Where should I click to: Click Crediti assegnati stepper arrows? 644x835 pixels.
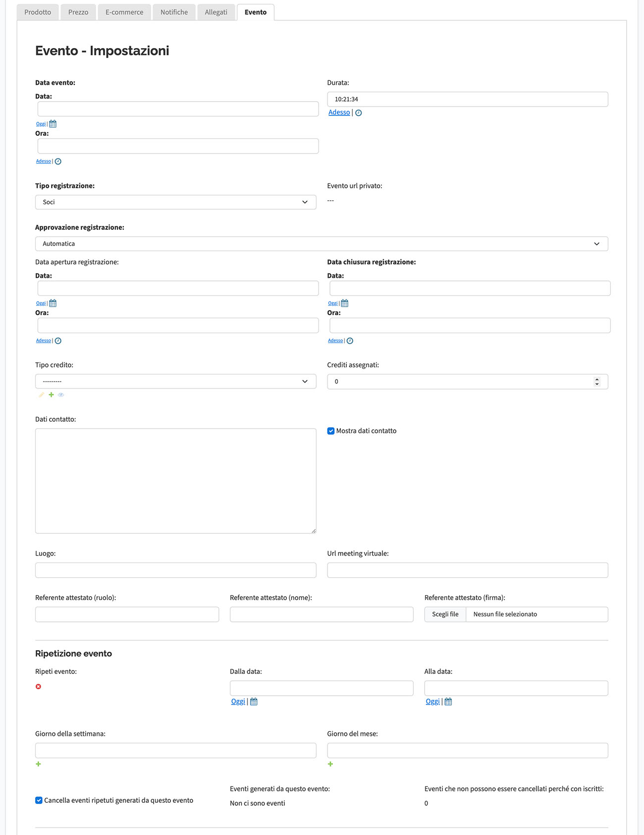pyautogui.click(x=597, y=382)
